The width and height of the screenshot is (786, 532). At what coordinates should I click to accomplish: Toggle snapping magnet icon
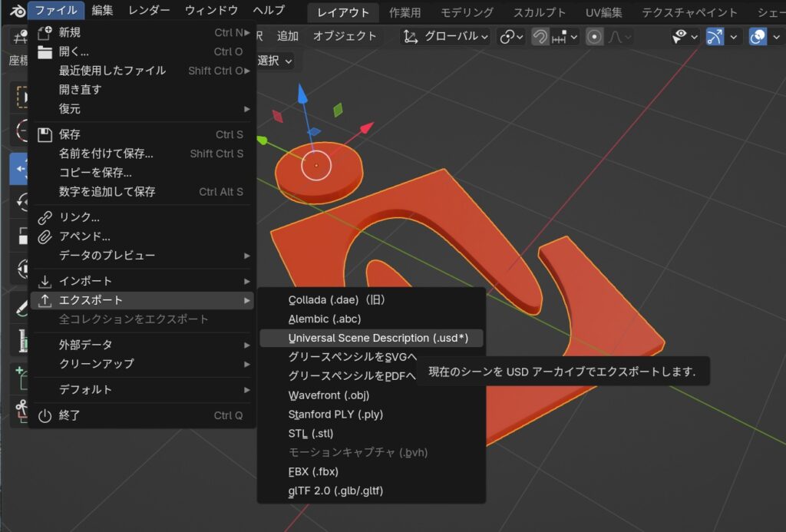click(x=540, y=37)
